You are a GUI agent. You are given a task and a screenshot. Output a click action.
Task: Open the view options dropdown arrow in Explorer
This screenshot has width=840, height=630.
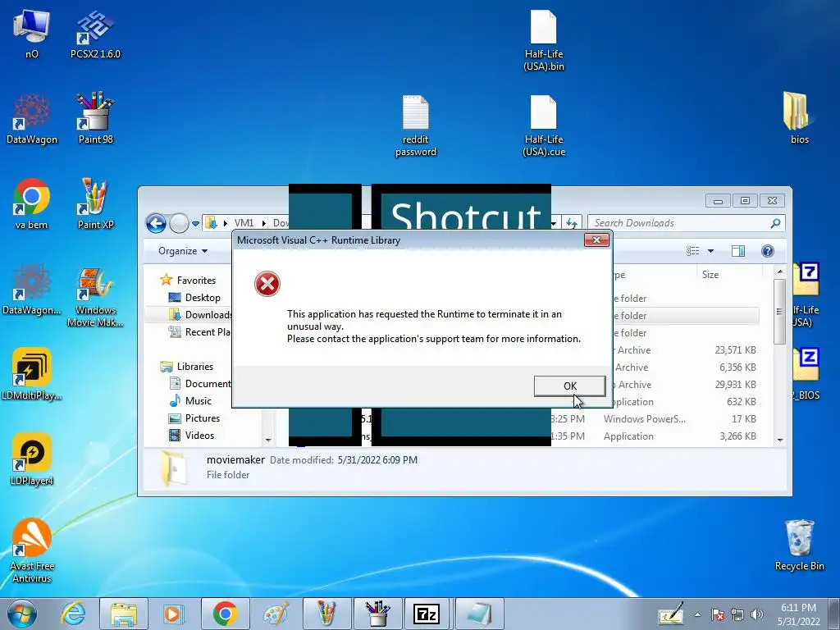710,251
